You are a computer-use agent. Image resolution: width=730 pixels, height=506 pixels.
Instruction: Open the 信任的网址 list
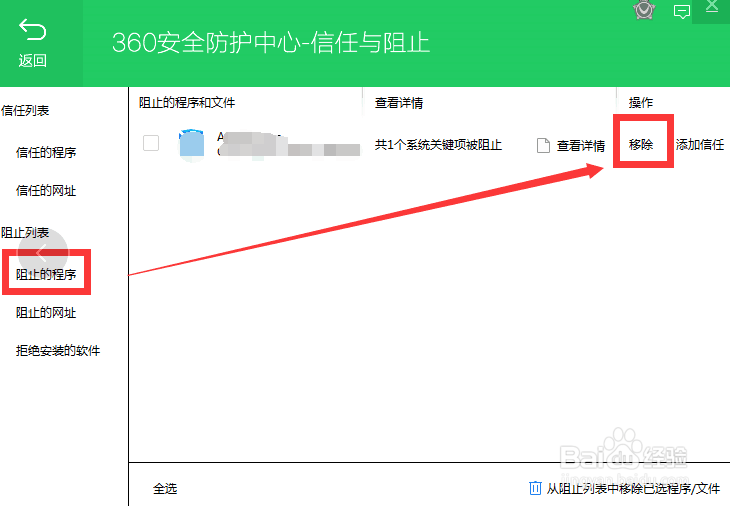click(46, 191)
